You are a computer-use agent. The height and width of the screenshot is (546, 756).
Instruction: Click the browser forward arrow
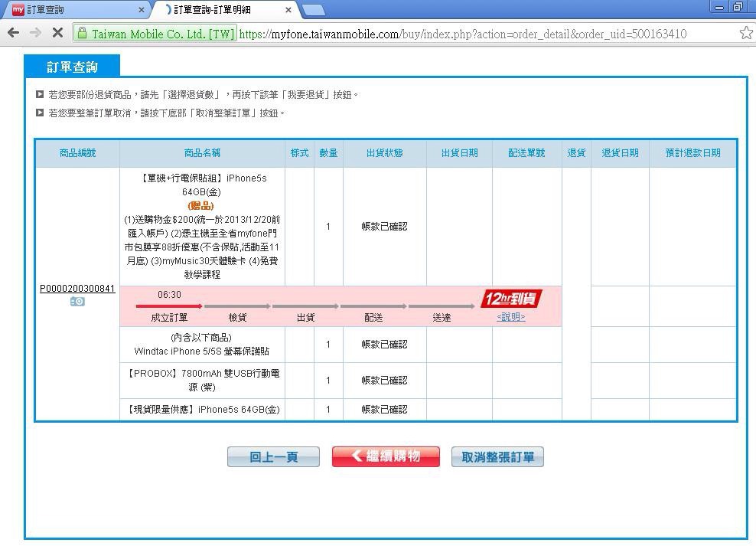pyautogui.click(x=35, y=33)
